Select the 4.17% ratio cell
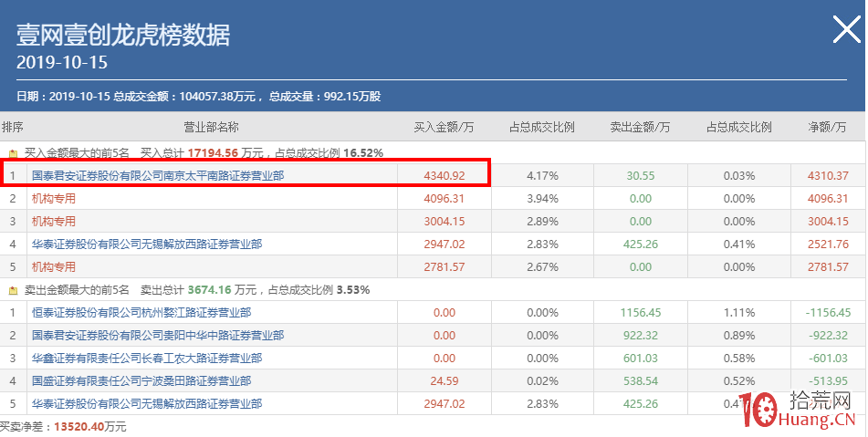This screenshot has height=437, width=868. (x=542, y=176)
